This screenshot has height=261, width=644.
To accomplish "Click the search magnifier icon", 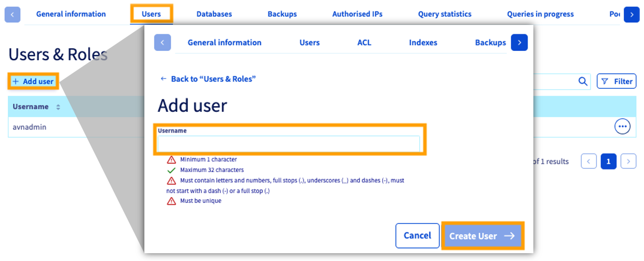I will pyautogui.click(x=583, y=81).
